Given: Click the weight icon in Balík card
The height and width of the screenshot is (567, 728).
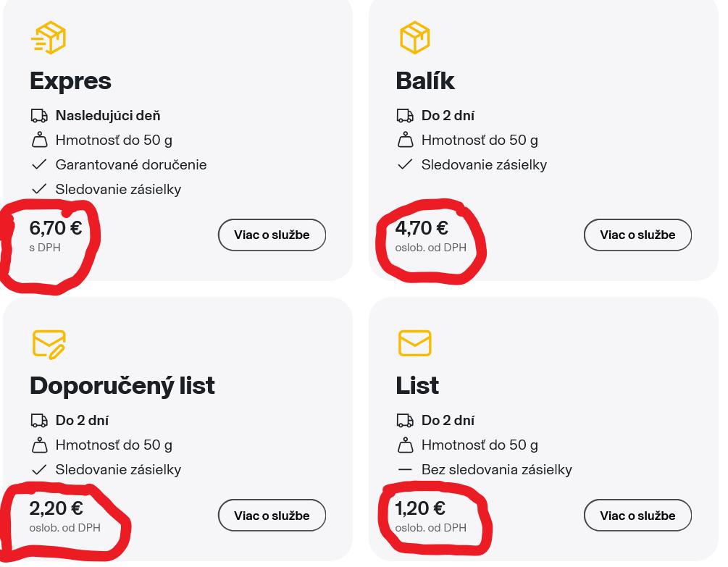Looking at the screenshot, I should [405, 140].
